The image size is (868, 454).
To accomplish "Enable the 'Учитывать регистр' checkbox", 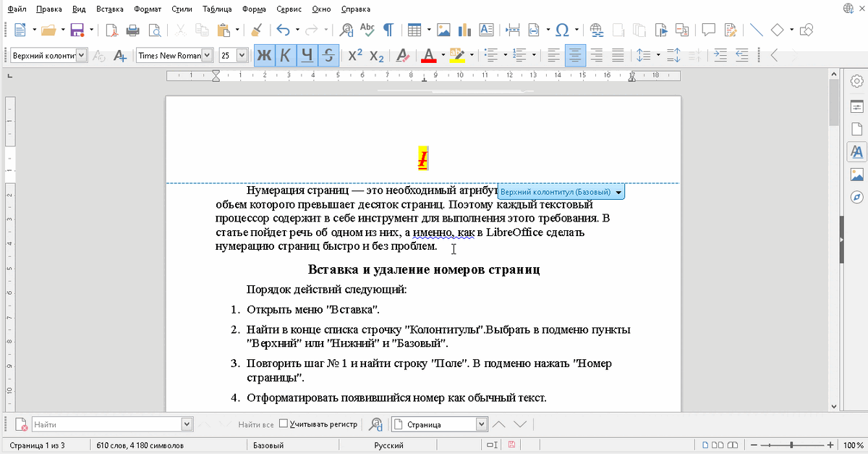I will coord(284,424).
